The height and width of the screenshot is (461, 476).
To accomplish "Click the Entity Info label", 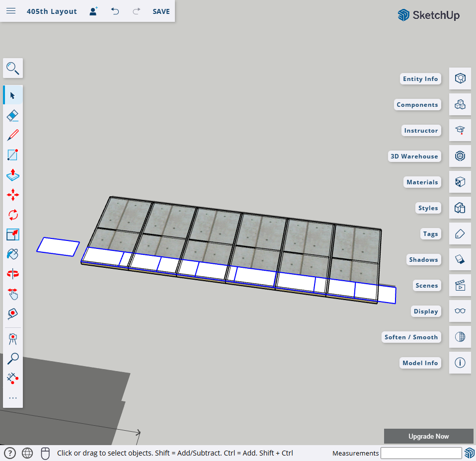I will (x=420, y=79).
